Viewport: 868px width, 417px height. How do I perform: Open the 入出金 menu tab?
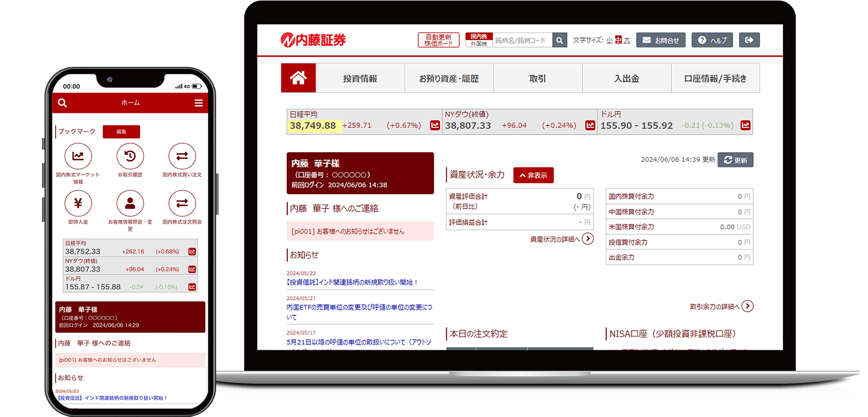click(x=627, y=78)
